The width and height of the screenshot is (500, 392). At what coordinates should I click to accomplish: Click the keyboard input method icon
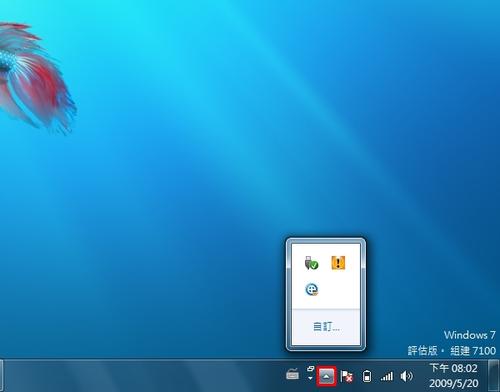(x=293, y=375)
